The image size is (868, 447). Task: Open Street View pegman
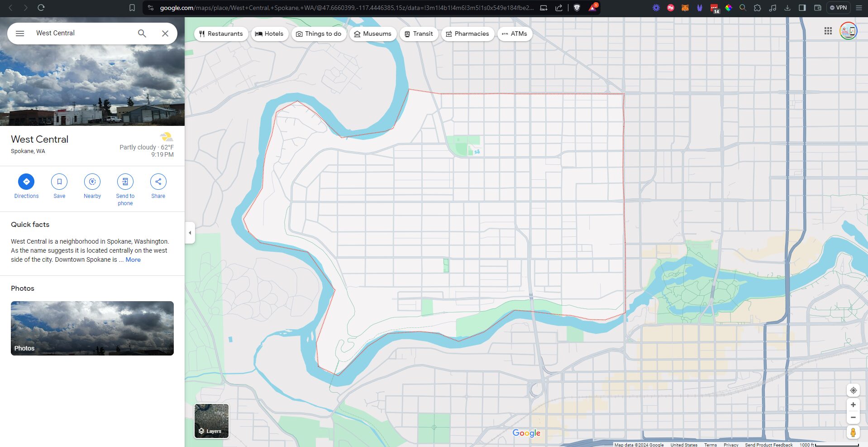coord(853,433)
